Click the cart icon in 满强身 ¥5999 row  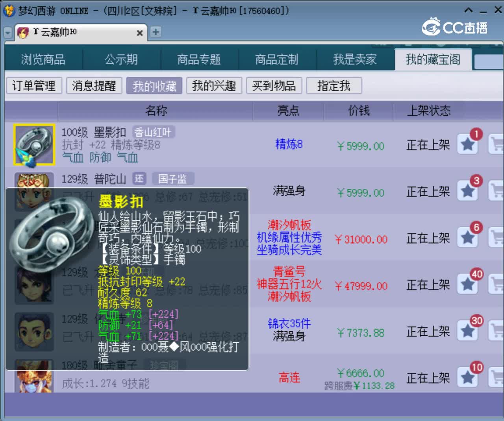496,191
